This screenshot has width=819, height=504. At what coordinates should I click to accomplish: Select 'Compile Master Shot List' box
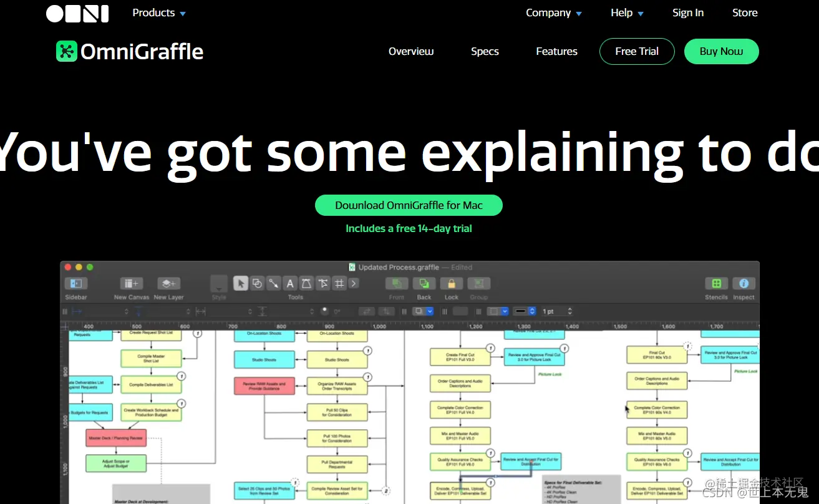coord(150,359)
